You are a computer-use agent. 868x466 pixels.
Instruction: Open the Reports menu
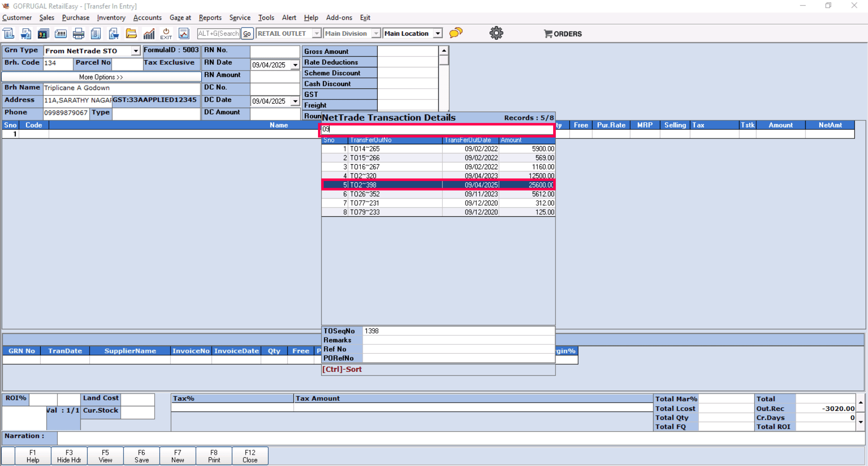click(210, 18)
